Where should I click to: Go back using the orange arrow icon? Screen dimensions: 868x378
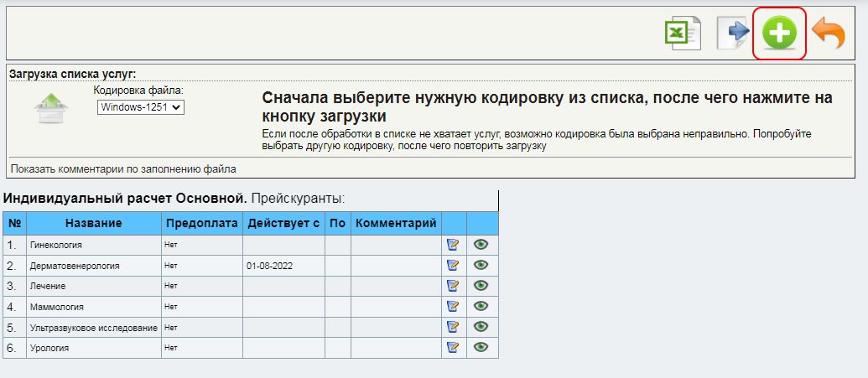(x=829, y=34)
